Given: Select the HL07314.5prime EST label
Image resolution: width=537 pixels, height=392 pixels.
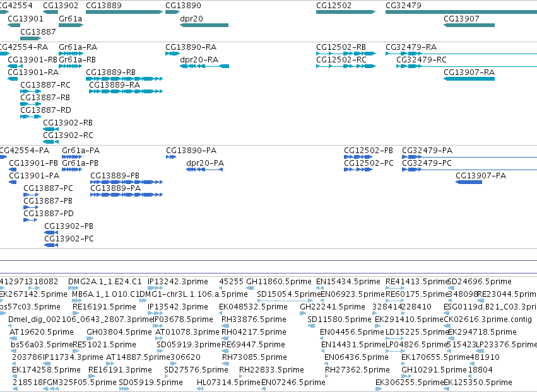Looking at the screenshot, I should point(229,382).
